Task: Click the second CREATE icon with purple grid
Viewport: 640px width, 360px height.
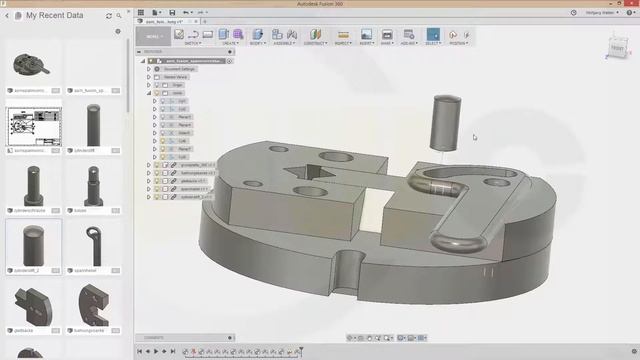Action: 238,34
